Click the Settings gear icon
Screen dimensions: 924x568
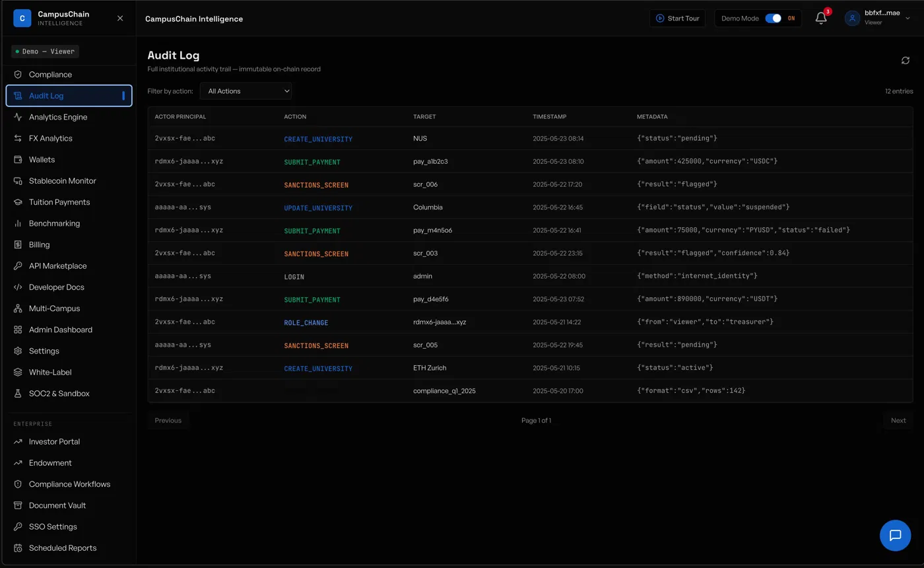pos(18,351)
